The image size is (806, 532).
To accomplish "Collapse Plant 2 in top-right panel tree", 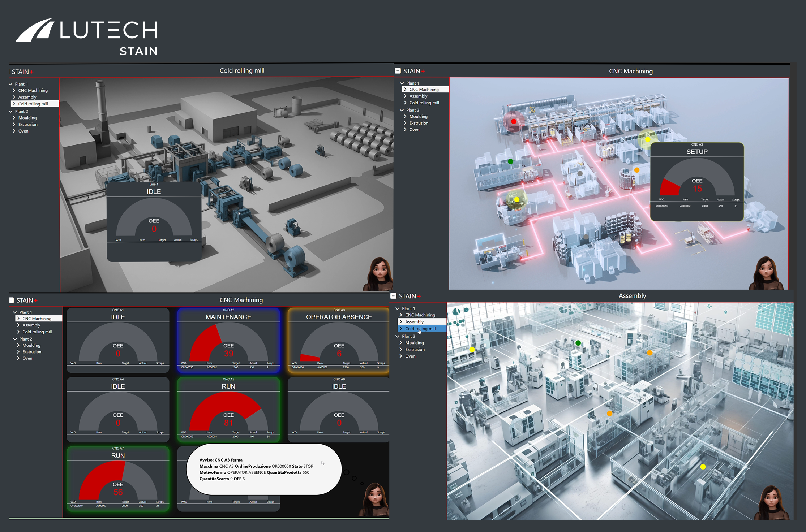I will (402, 110).
